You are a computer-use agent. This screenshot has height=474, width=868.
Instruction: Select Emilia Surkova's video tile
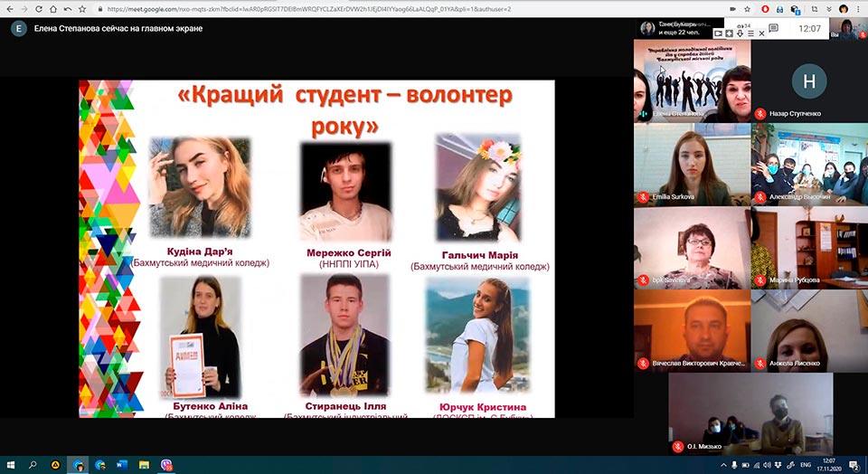click(693, 165)
